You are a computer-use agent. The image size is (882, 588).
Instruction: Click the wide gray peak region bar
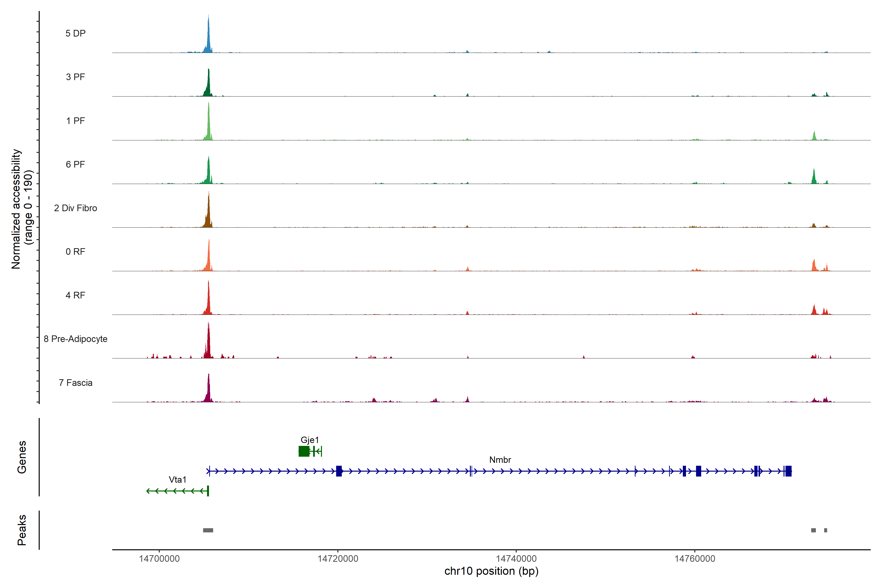point(208,530)
